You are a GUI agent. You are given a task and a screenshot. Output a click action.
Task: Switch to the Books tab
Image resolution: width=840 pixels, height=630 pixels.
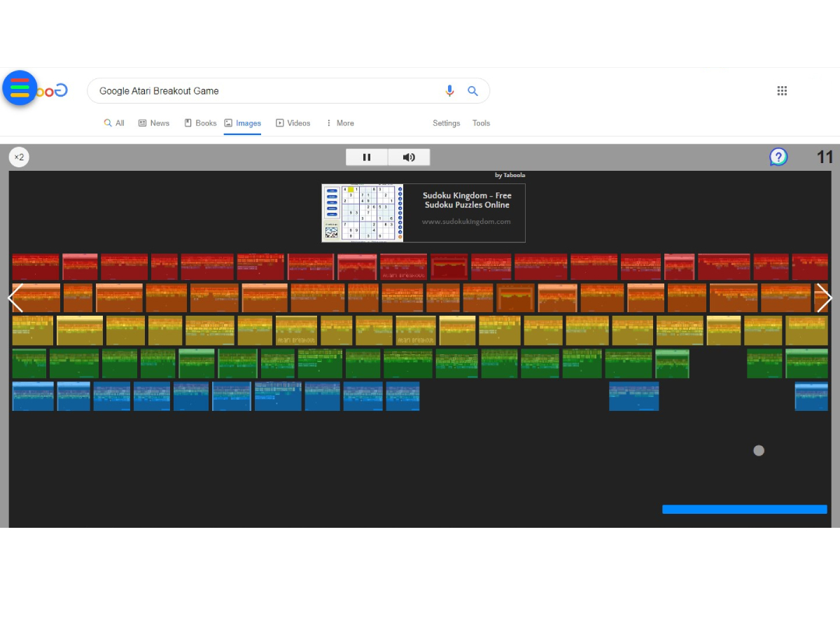coord(200,123)
